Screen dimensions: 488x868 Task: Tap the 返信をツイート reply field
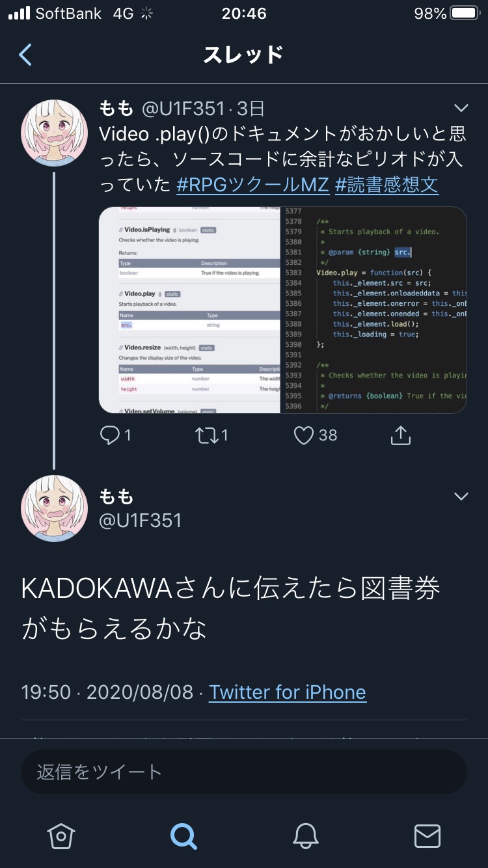click(244, 772)
